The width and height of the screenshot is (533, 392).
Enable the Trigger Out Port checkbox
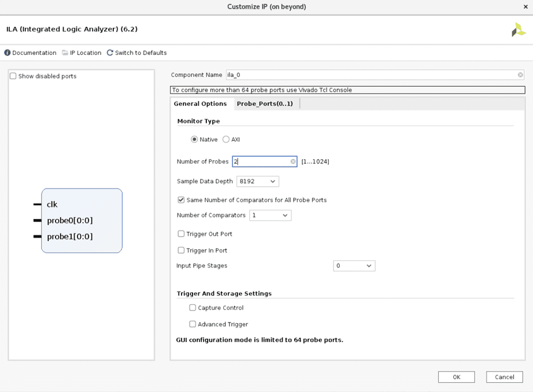tap(181, 234)
